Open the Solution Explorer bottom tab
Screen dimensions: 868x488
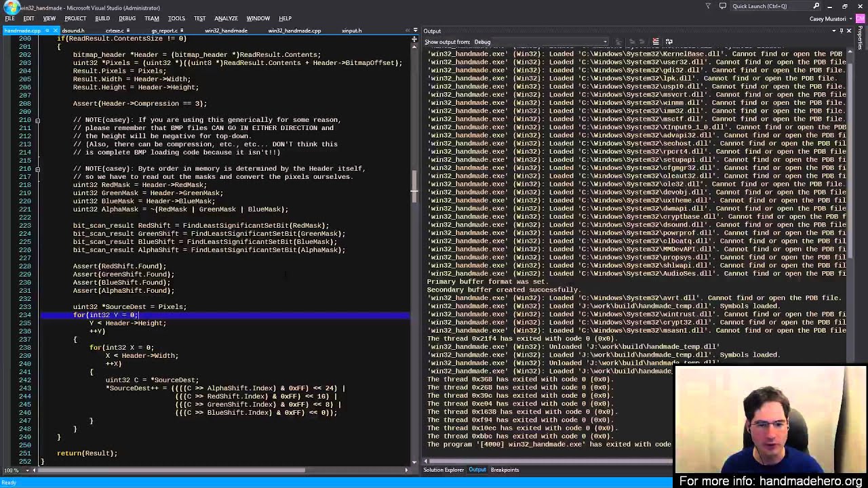443,470
